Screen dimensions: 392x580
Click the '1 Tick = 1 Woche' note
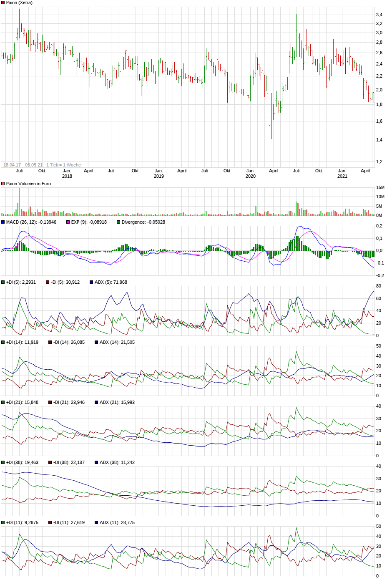click(x=63, y=165)
